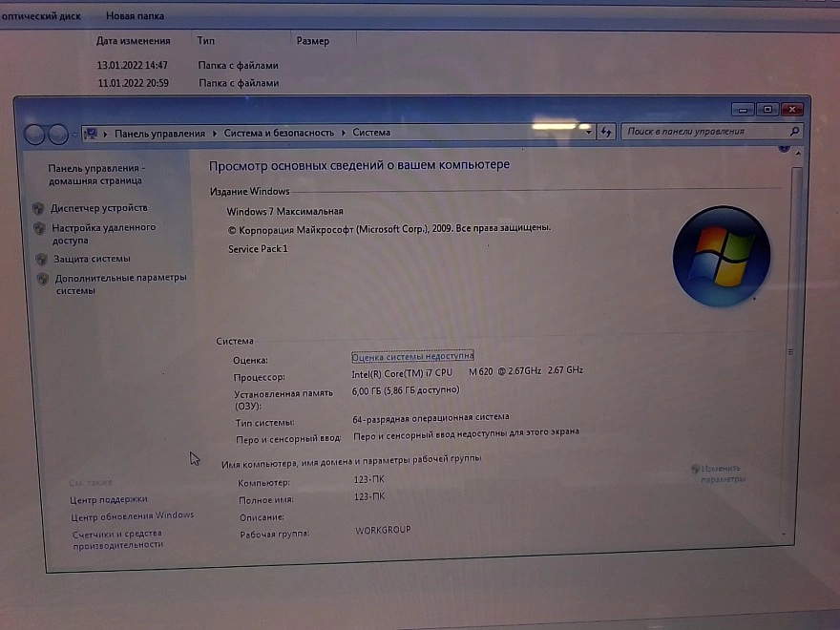Click scrollbar down arrow in System window
This screenshot has width=840, height=630.
point(785,535)
